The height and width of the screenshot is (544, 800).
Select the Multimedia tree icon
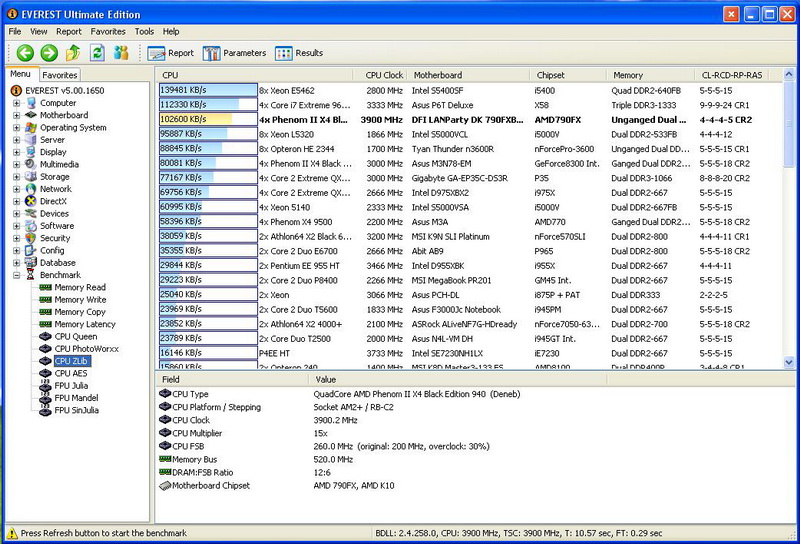pos(31,164)
